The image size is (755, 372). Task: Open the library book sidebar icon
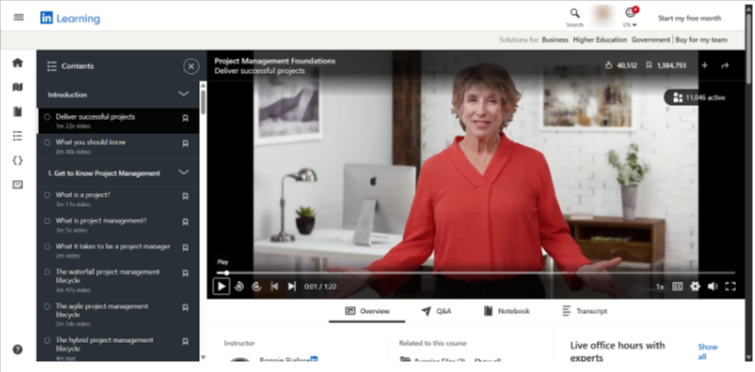[18, 112]
